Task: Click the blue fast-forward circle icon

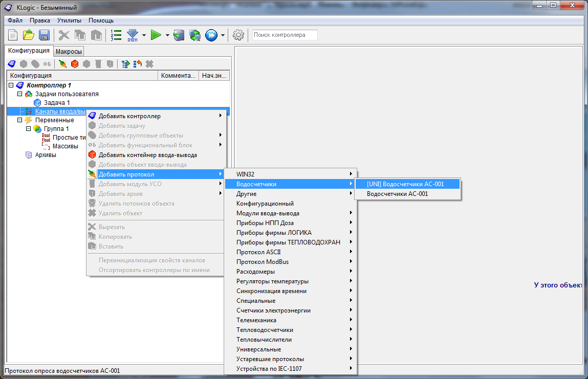Action: pos(211,35)
